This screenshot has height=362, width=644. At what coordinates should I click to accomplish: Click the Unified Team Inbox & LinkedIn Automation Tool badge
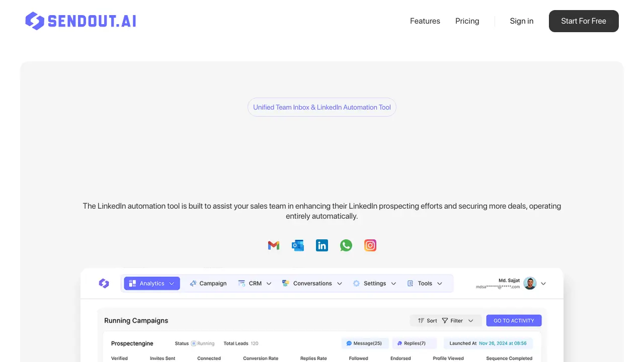tap(322, 107)
